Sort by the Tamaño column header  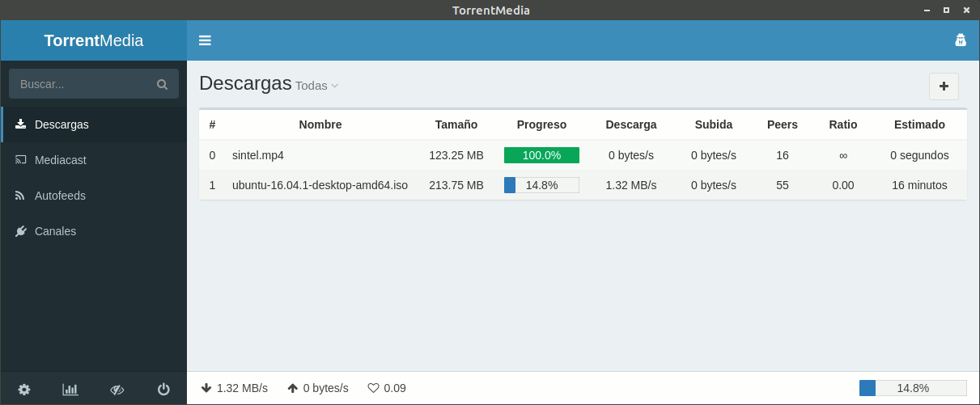[x=456, y=124]
